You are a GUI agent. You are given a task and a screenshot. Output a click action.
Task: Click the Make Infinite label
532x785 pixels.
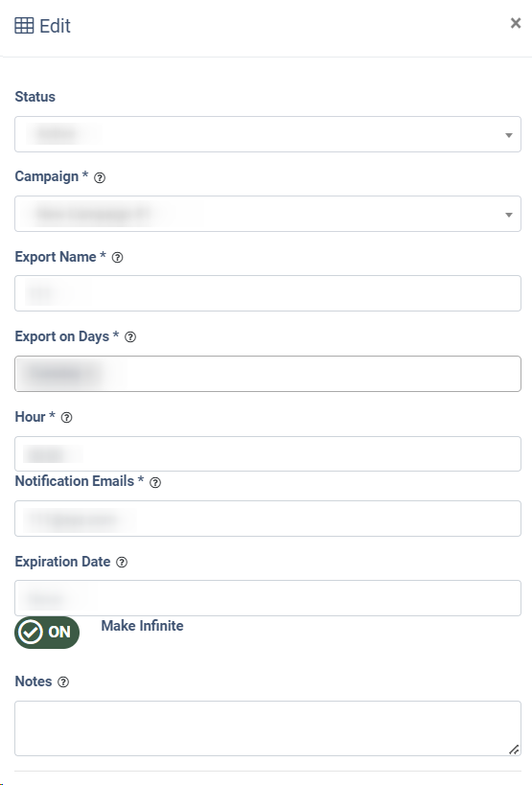coord(142,626)
